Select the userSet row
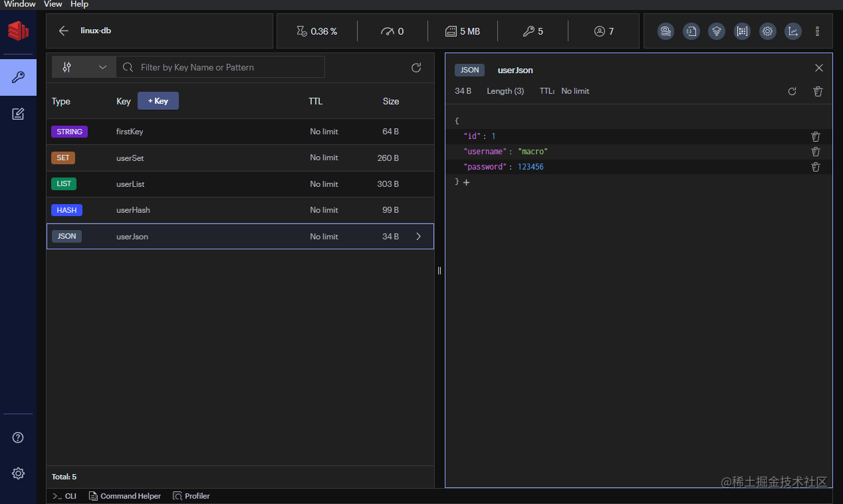843x504 pixels. pos(240,158)
